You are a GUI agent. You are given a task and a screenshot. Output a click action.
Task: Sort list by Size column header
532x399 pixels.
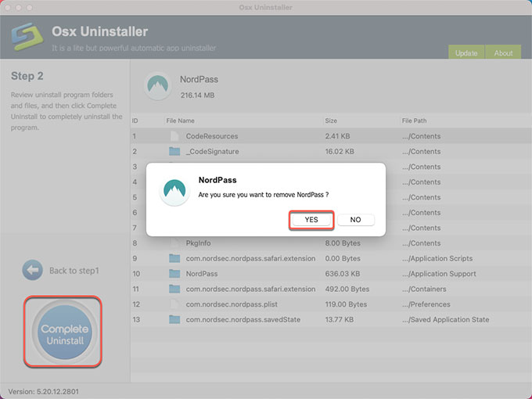click(332, 121)
